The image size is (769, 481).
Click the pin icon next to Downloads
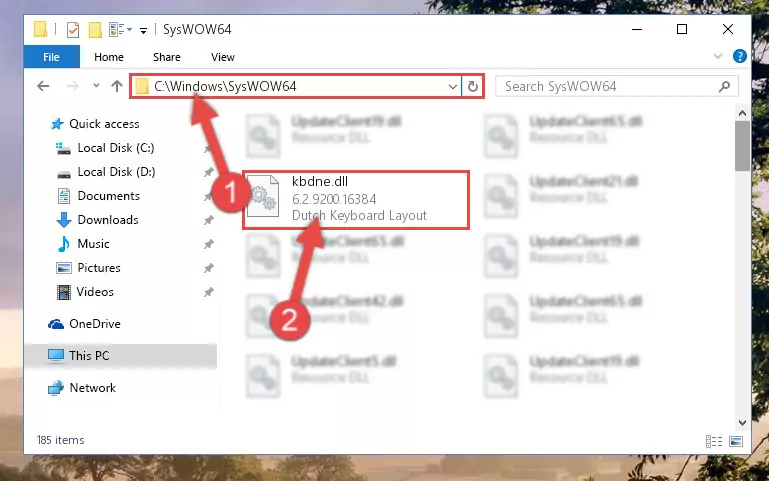(x=209, y=220)
